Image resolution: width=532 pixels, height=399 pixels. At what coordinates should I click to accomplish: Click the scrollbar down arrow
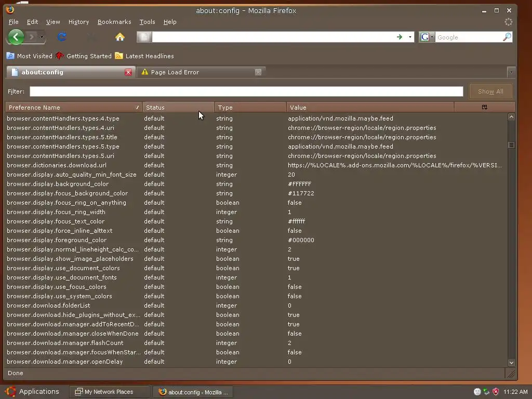coord(511,363)
